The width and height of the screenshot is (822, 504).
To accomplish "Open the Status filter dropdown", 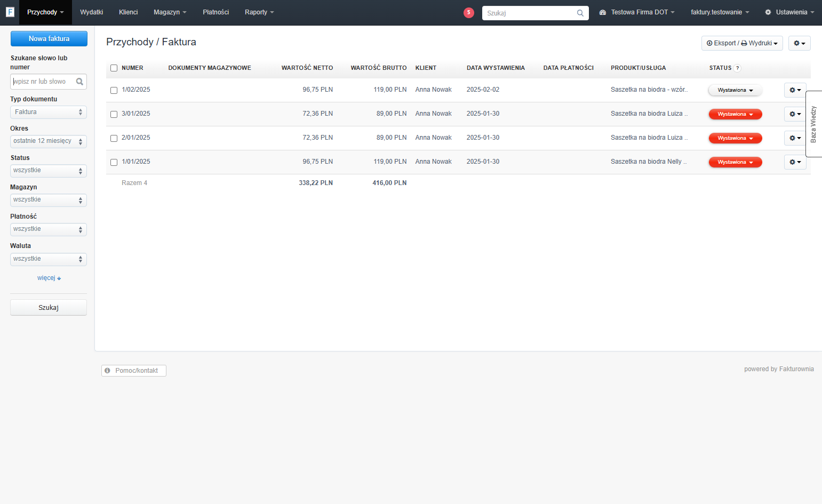I will (49, 171).
